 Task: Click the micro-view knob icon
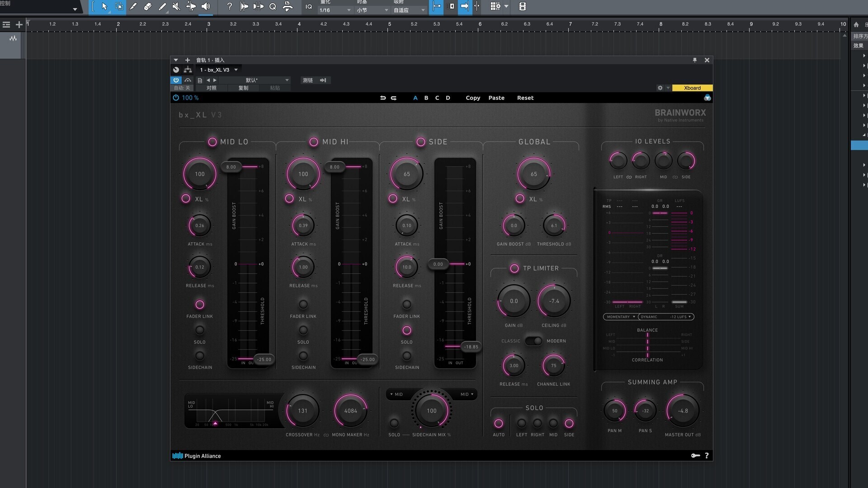tap(176, 70)
